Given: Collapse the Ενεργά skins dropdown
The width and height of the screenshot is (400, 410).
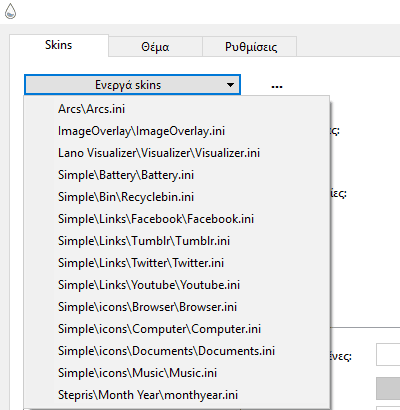Looking at the screenshot, I should coord(132,85).
